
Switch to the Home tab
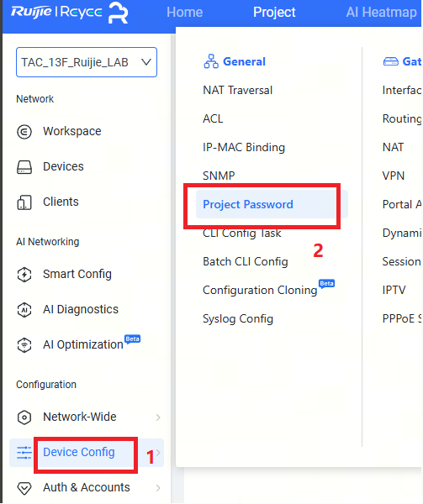(185, 13)
